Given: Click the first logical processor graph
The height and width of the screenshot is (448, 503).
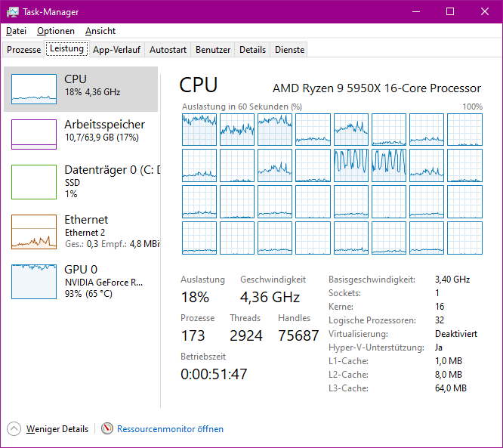Looking at the screenshot, I should (199, 129).
